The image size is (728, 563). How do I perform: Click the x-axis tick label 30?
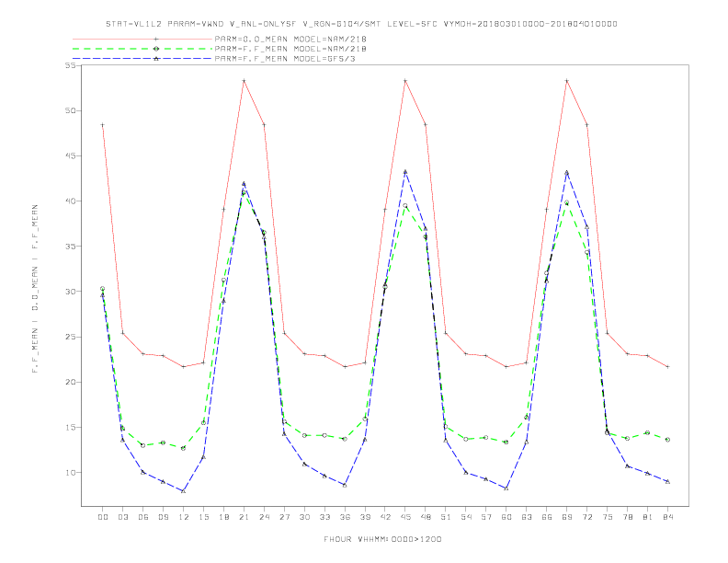point(304,517)
